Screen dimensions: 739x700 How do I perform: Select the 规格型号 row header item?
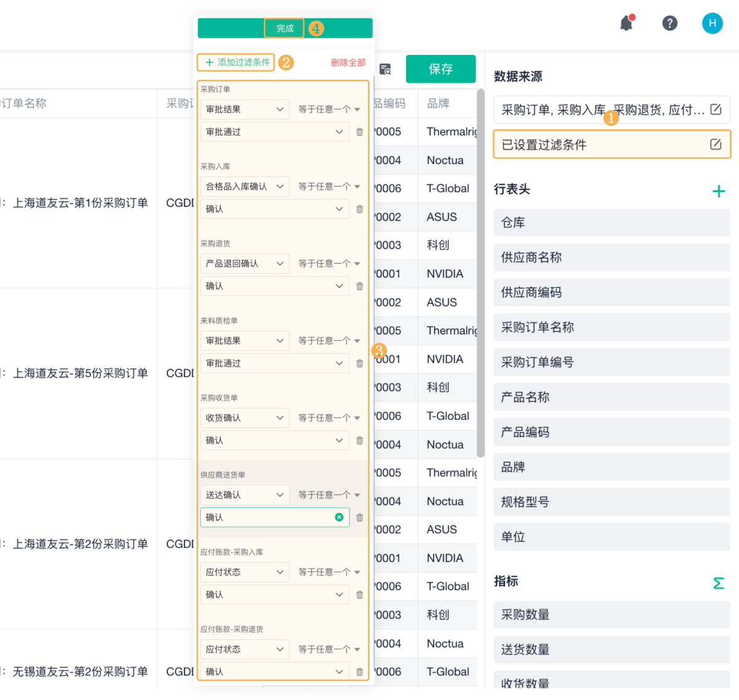click(x=612, y=502)
